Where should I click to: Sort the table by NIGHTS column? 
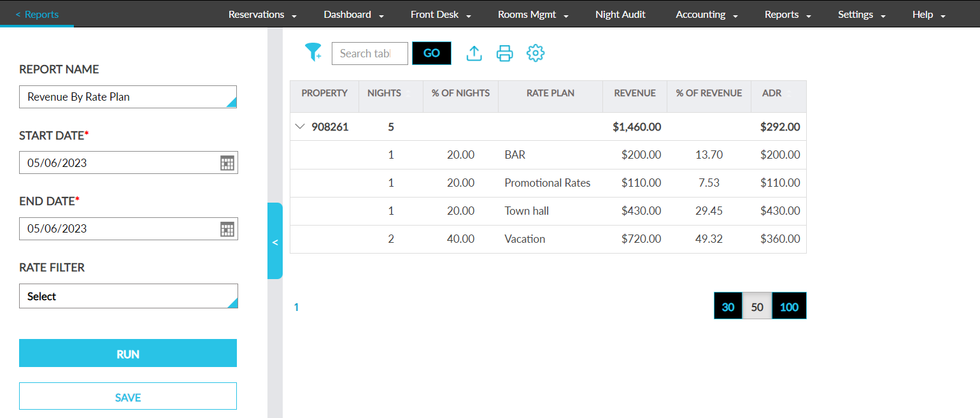(383, 93)
